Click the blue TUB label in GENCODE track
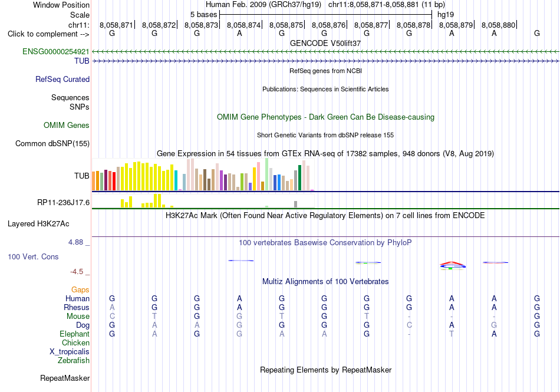Screen dimensions: 560x392 pos(82,61)
